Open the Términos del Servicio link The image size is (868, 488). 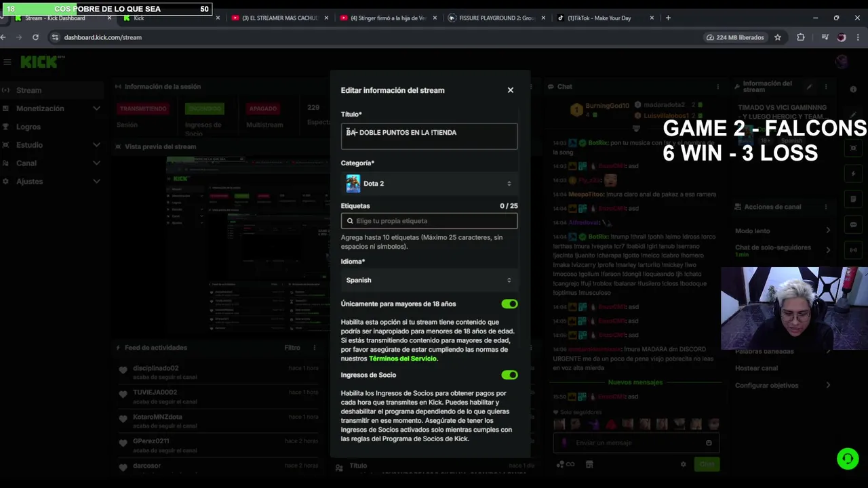point(403,359)
